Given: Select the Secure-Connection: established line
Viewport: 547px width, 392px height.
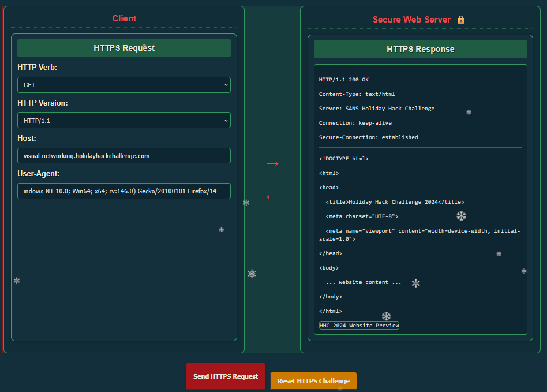Looking at the screenshot, I should 368,137.
